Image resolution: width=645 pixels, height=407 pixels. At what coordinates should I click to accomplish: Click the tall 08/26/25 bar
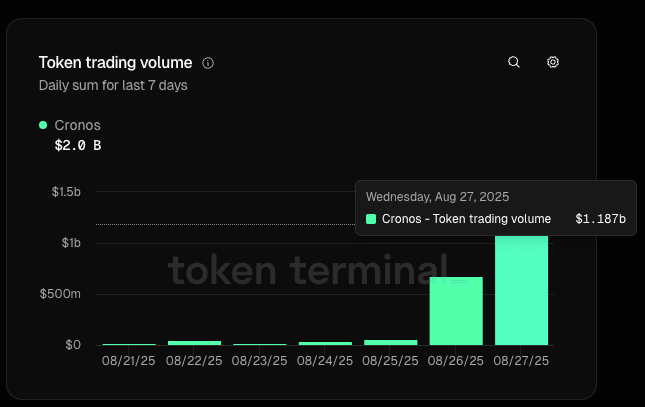[x=456, y=311]
